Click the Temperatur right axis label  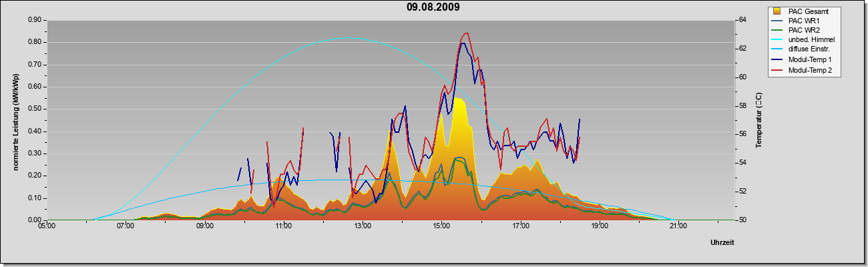pos(758,121)
